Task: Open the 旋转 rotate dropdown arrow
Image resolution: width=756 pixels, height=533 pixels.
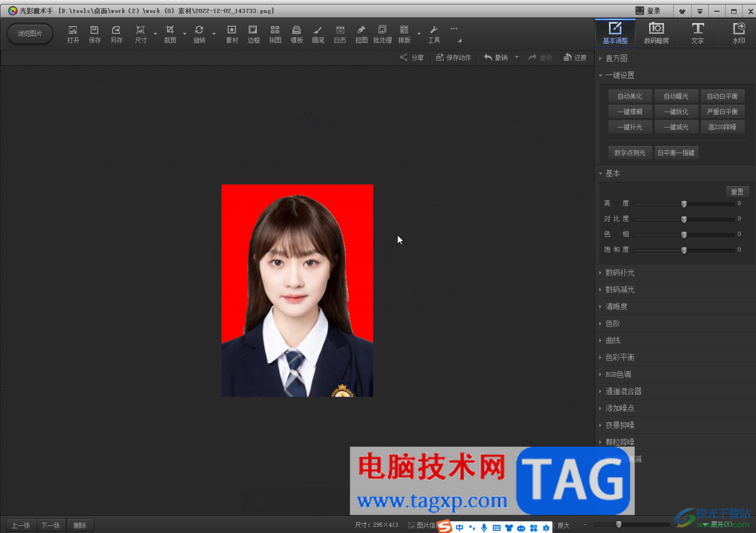Action: click(x=214, y=34)
